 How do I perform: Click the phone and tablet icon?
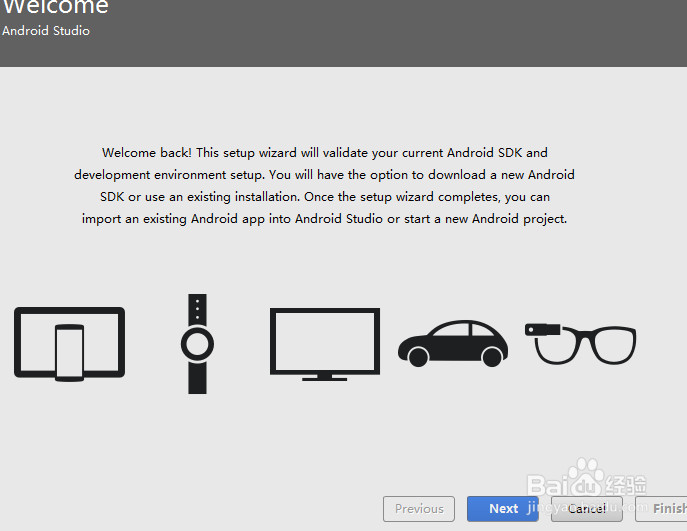click(70, 344)
